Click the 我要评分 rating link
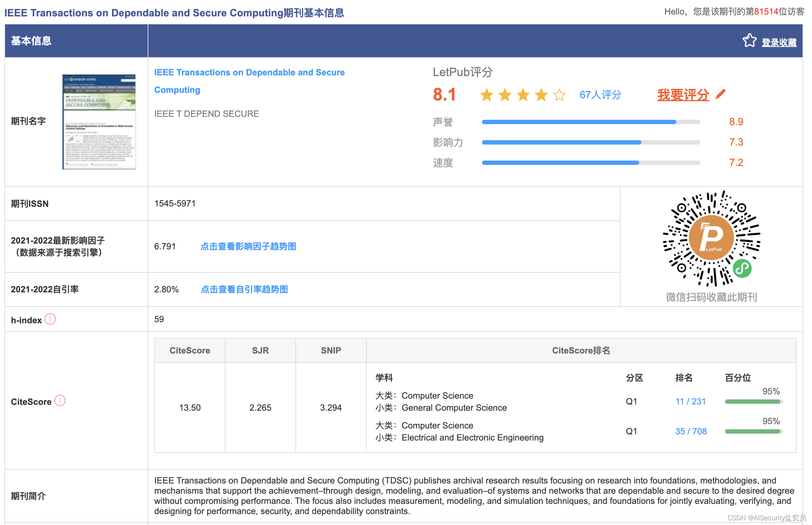 tap(683, 95)
